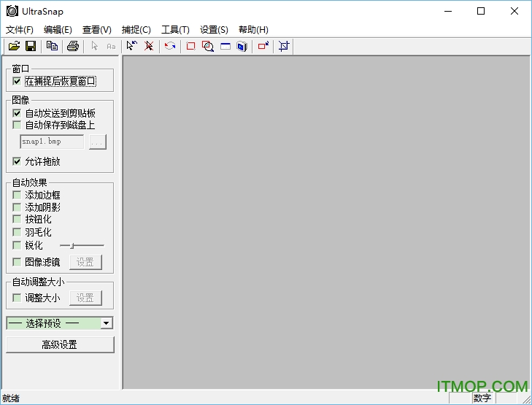Enable '图像滤镜' checkbox
This screenshot has width=532, height=405.
tap(17, 262)
